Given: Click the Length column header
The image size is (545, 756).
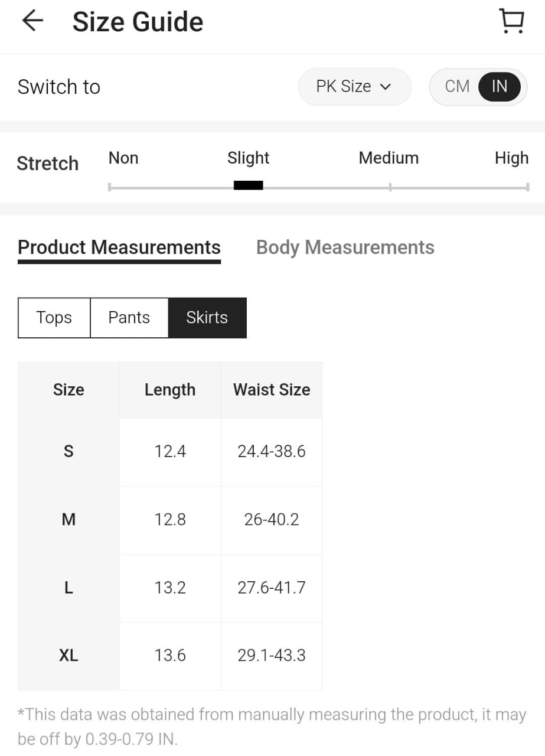Looking at the screenshot, I should click(x=170, y=390).
